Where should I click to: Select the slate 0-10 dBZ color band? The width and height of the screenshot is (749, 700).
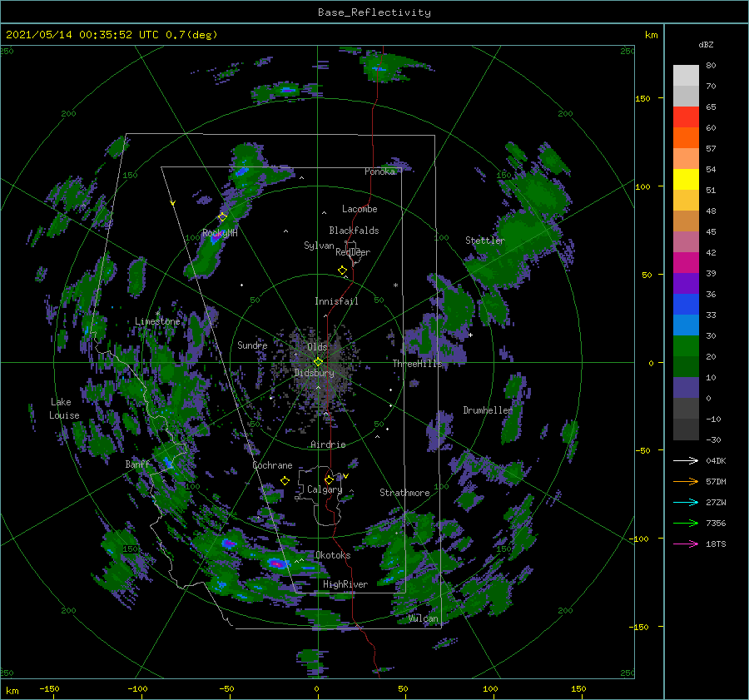click(686, 388)
